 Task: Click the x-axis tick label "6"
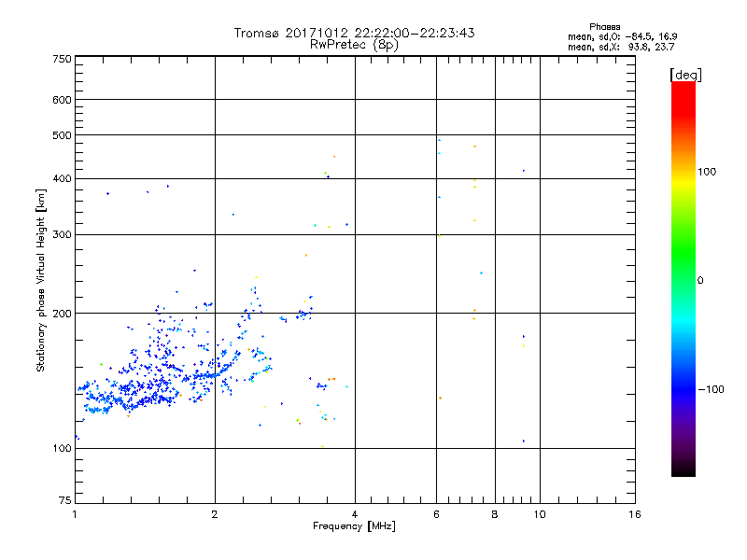point(436,514)
